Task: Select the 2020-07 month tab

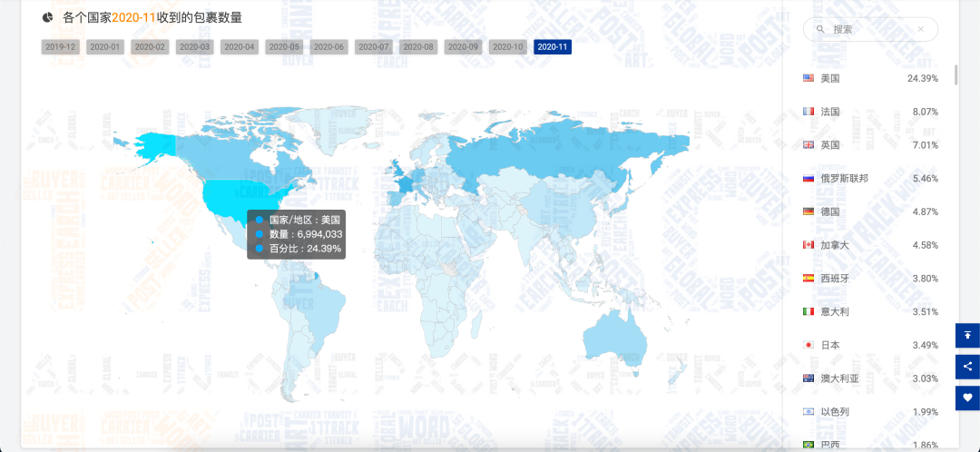Action: 375,47
